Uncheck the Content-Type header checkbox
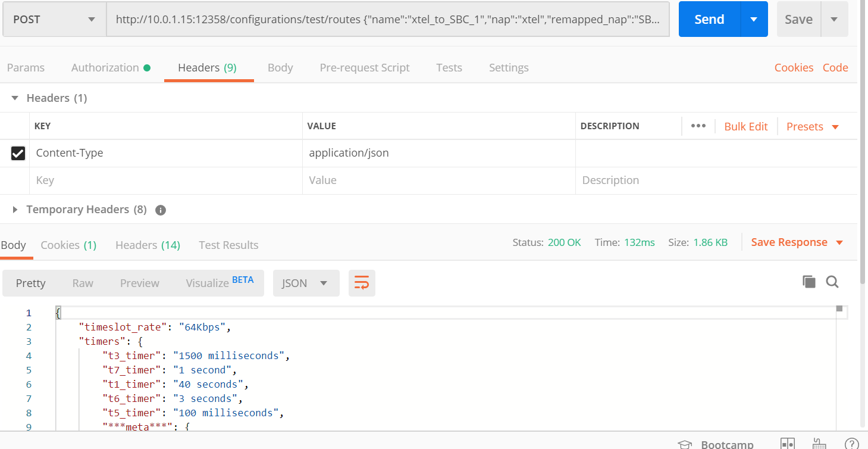Image resolution: width=868 pixels, height=449 pixels. pyautogui.click(x=18, y=153)
